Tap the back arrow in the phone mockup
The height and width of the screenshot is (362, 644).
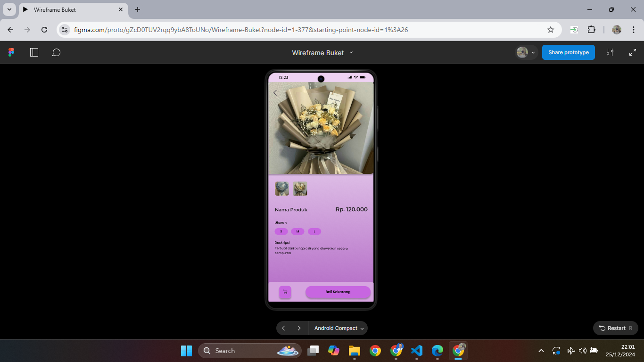pyautogui.click(x=275, y=93)
